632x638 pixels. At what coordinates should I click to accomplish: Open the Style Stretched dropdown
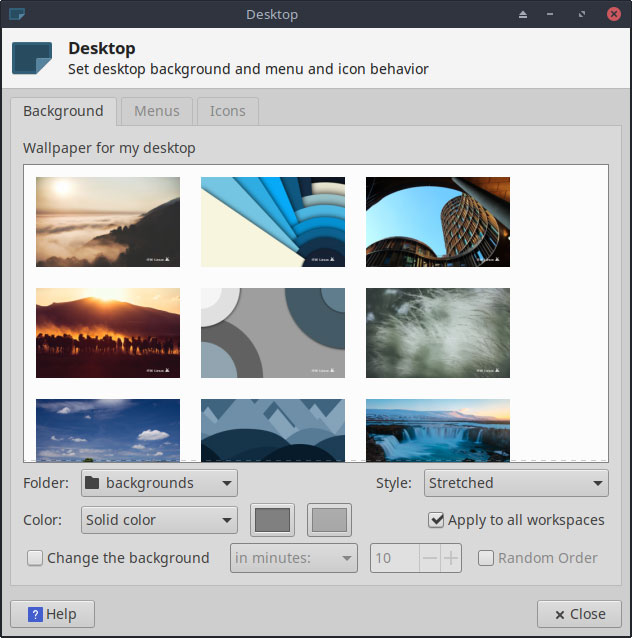pyautogui.click(x=516, y=483)
